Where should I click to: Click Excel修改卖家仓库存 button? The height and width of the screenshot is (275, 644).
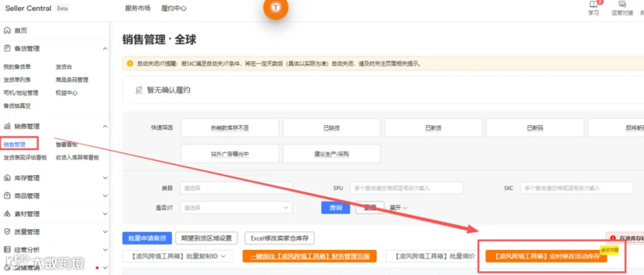coord(280,238)
